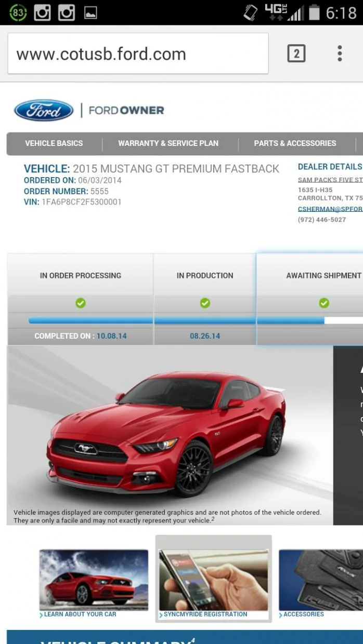Tap the picture notification icon in status bar
The image size is (363, 644).
[90, 13]
